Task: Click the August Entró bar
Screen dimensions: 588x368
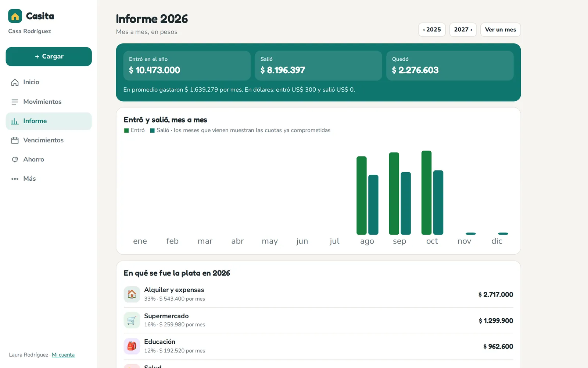Action: coord(362,195)
